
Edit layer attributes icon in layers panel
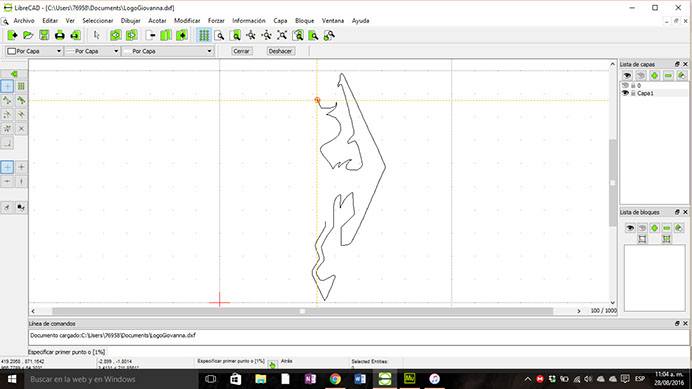coord(682,76)
